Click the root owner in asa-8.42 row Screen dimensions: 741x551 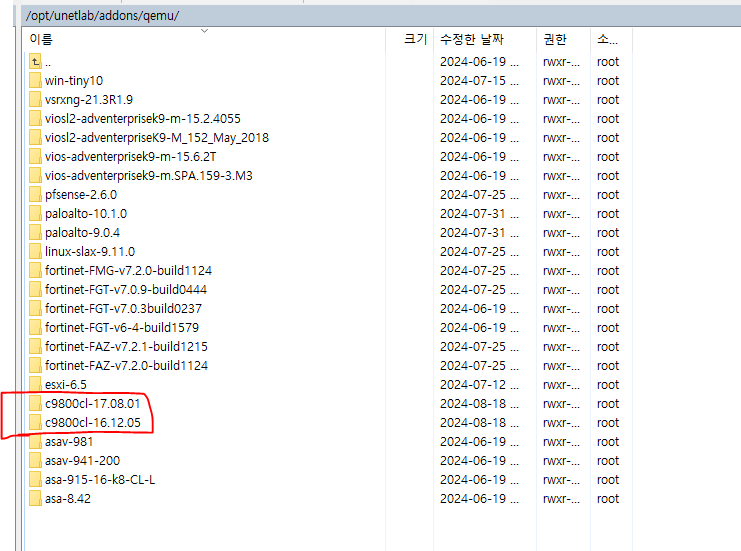608,499
